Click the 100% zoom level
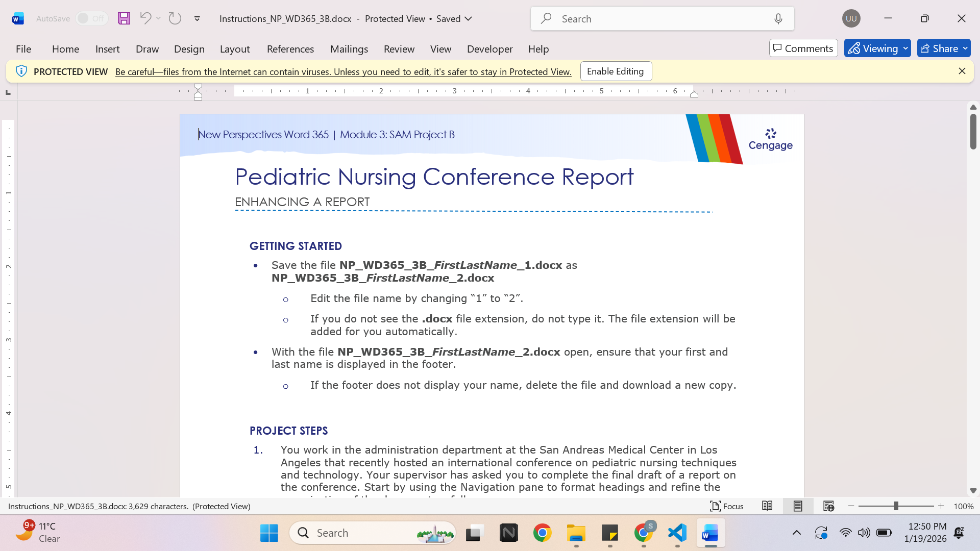The width and height of the screenshot is (980, 551). (x=964, y=507)
